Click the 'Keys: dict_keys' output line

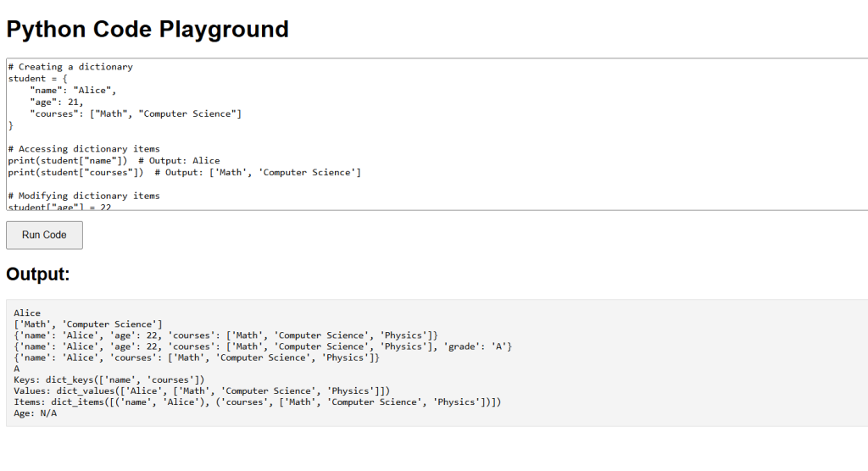coord(109,380)
